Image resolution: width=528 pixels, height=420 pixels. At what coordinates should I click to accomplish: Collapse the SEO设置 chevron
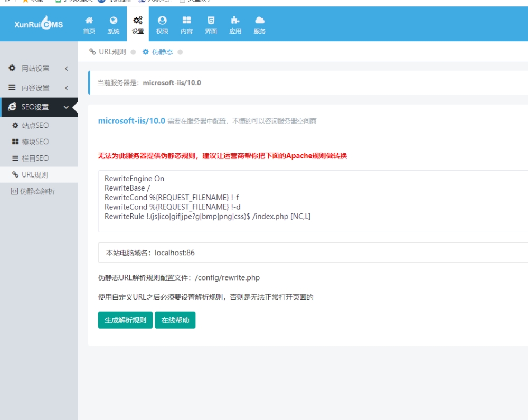click(x=66, y=107)
